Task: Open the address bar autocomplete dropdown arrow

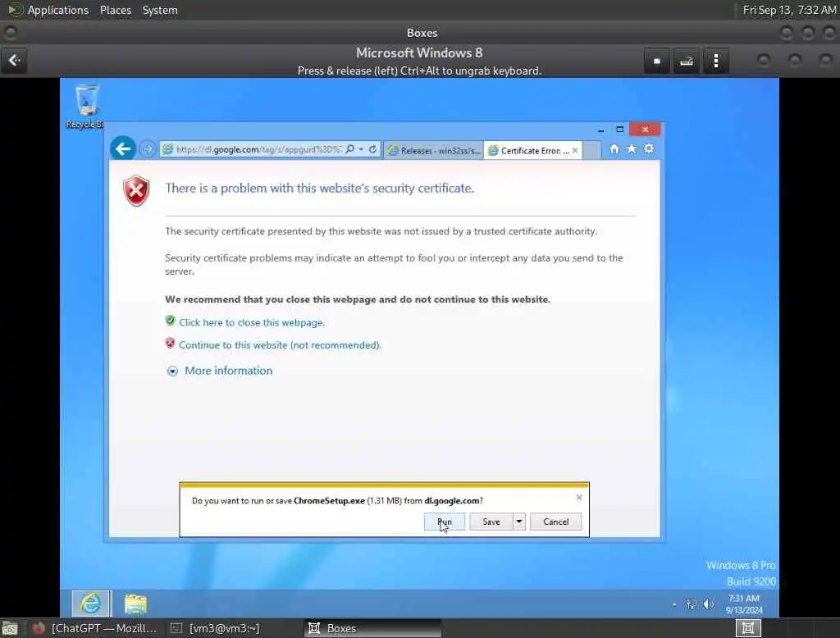Action: click(361, 149)
